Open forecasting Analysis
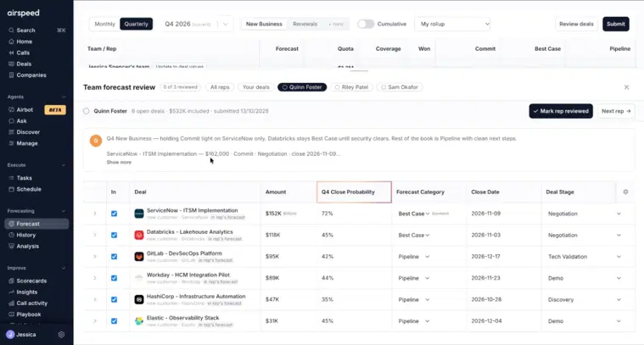The image size is (644, 345). pyautogui.click(x=24, y=246)
